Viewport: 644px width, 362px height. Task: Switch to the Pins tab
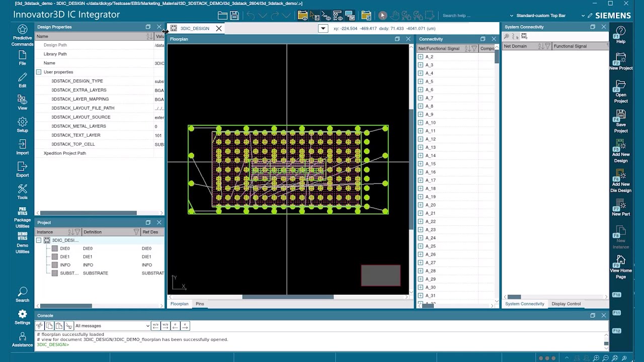pos(200,304)
